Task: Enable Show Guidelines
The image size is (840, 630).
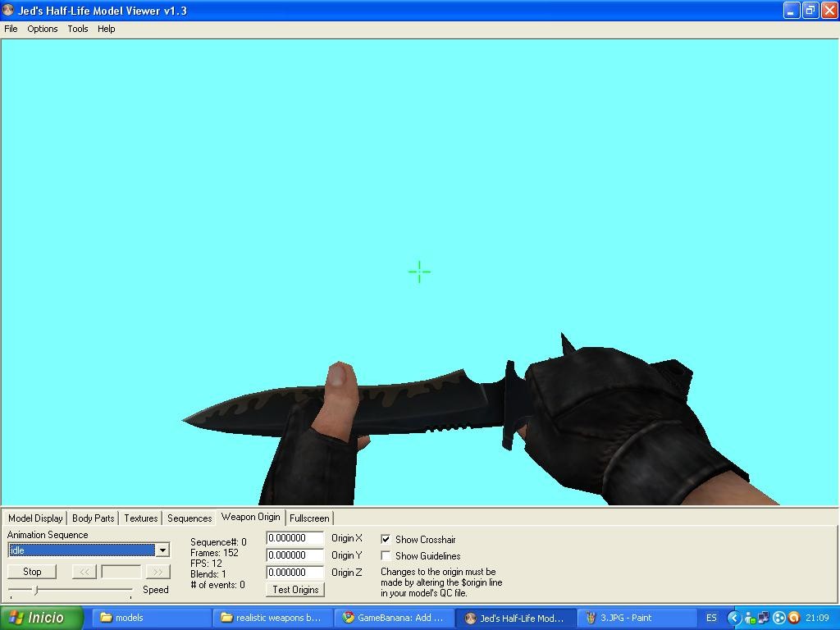Action: coord(386,555)
